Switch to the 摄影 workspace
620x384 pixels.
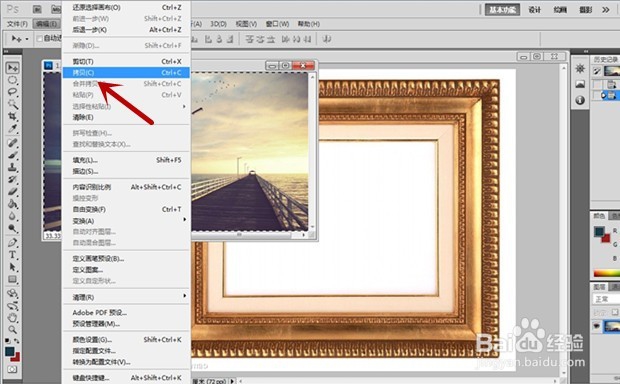pyautogui.click(x=586, y=10)
